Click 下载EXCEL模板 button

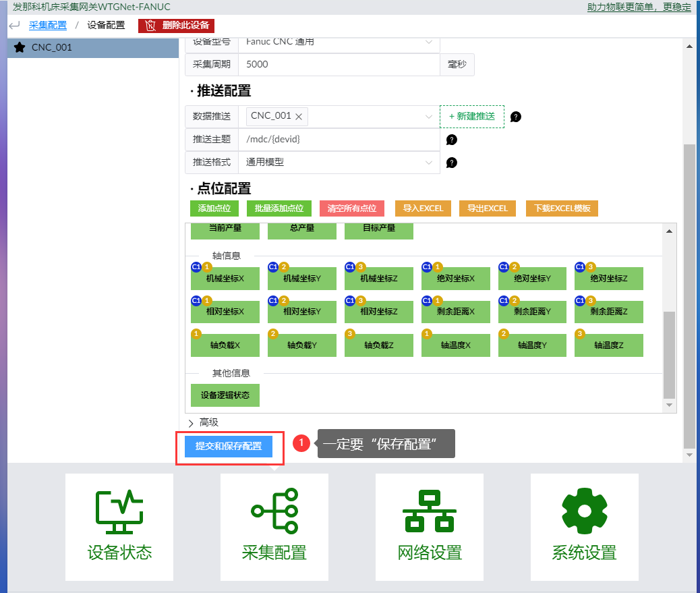coord(562,208)
